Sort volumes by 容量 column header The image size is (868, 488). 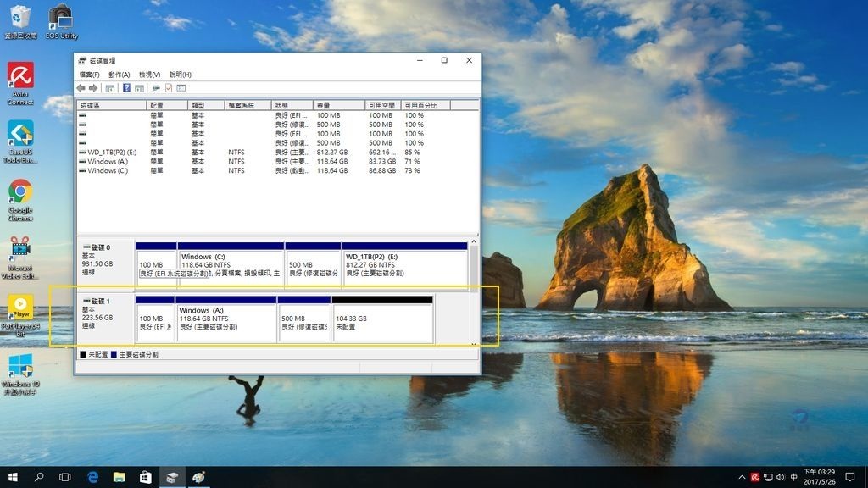pyautogui.click(x=339, y=105)
